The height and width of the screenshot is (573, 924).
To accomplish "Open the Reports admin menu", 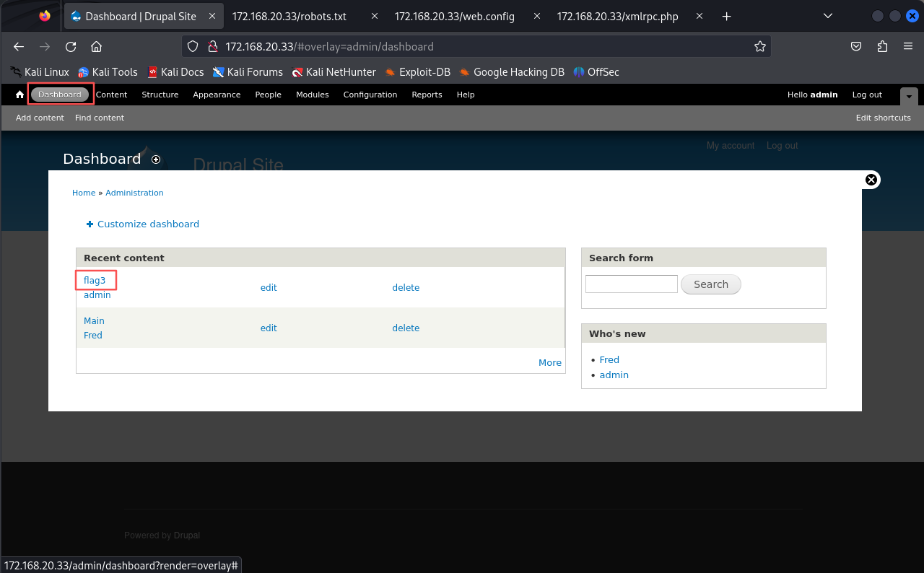I will pos(427,95).
